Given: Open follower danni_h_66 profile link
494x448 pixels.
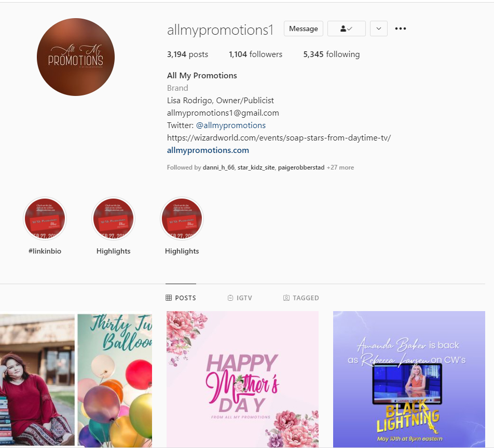Looking at the screenshot, I should [x=218, y=167].
